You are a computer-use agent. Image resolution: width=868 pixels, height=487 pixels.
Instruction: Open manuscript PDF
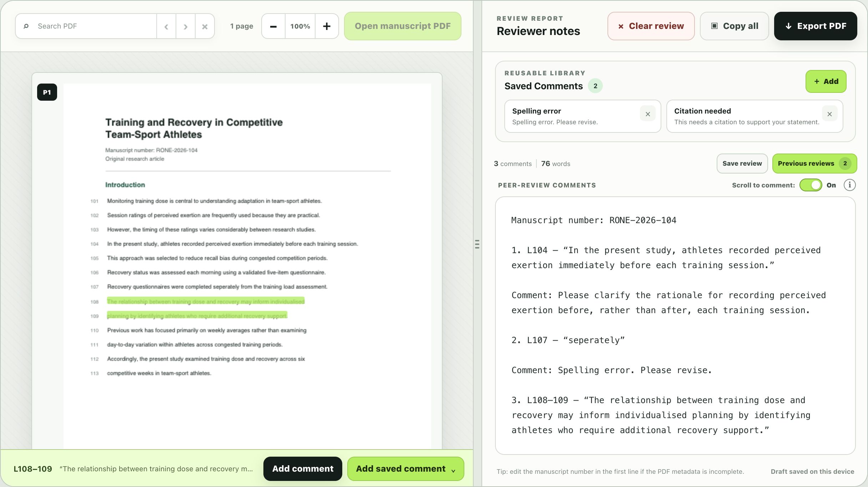[403, 26]
